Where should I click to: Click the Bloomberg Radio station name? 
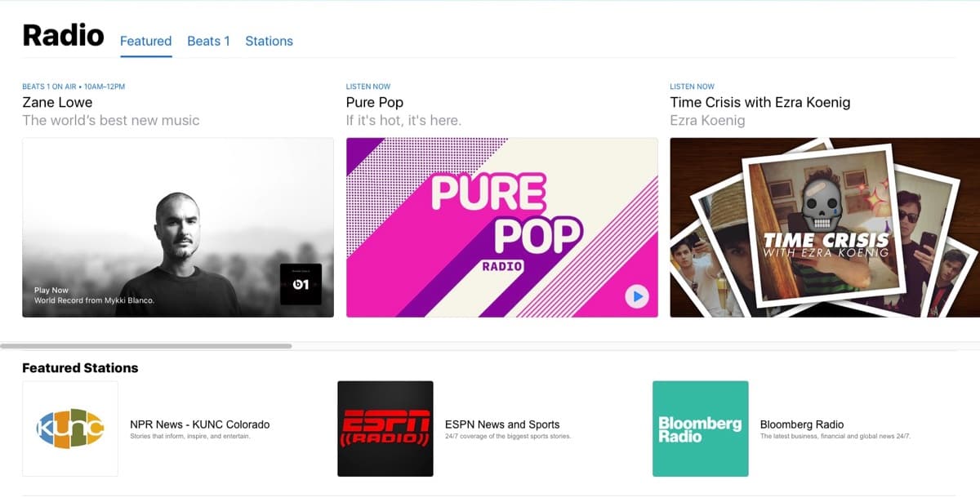[x=801, y=424]
